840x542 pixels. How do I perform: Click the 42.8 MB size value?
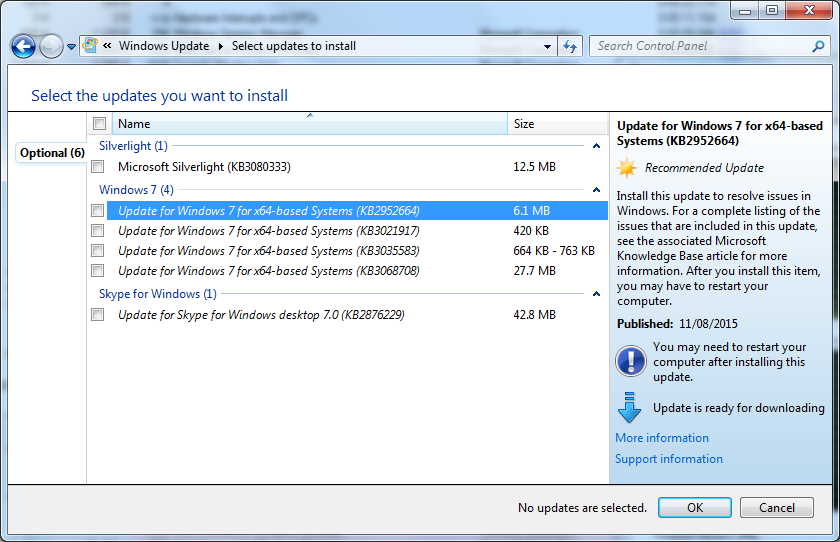[x=534, y=315]
